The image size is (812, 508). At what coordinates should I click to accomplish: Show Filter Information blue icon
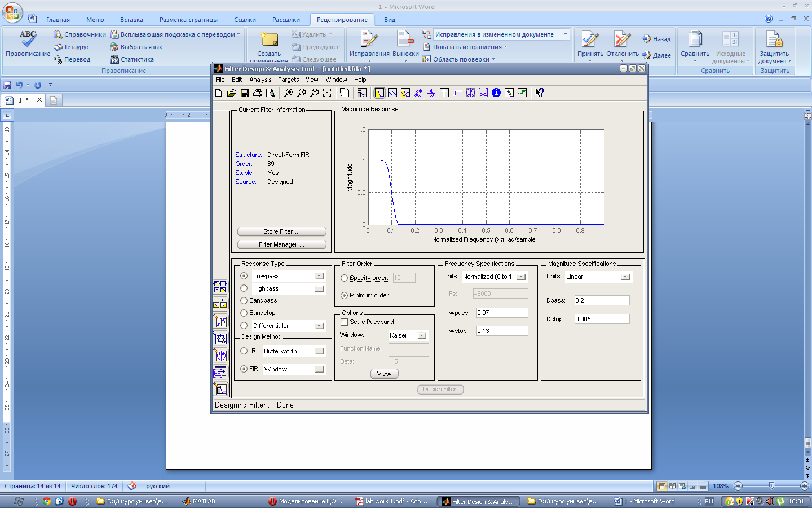[x=496, y=93]
